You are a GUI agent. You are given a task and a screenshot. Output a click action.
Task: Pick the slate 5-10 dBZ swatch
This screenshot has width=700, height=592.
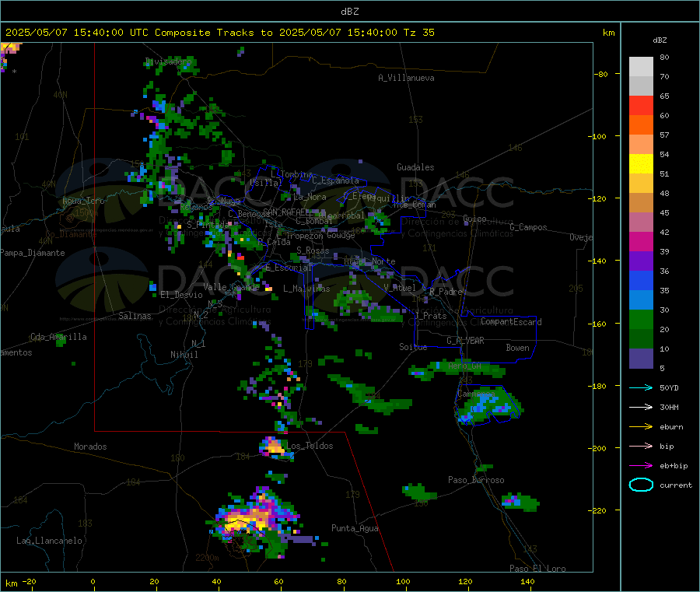(x=641, y=359)
